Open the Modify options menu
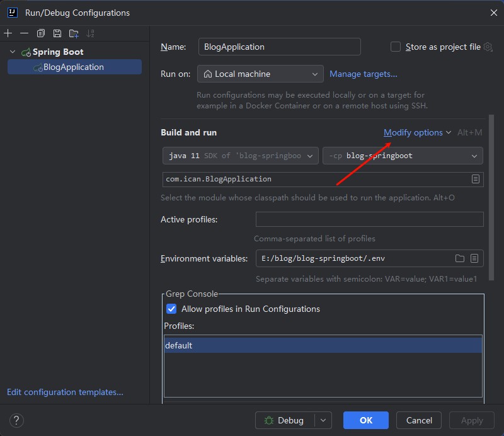The height and width of the screenshot is (436, 504). tap(417, 132)
